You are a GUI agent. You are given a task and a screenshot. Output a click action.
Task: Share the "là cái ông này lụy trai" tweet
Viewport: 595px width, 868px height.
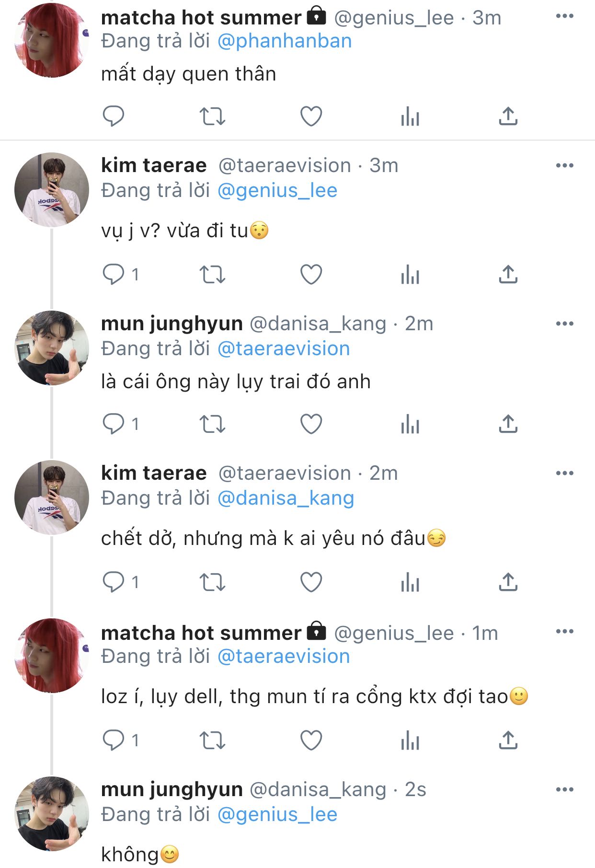508,424
